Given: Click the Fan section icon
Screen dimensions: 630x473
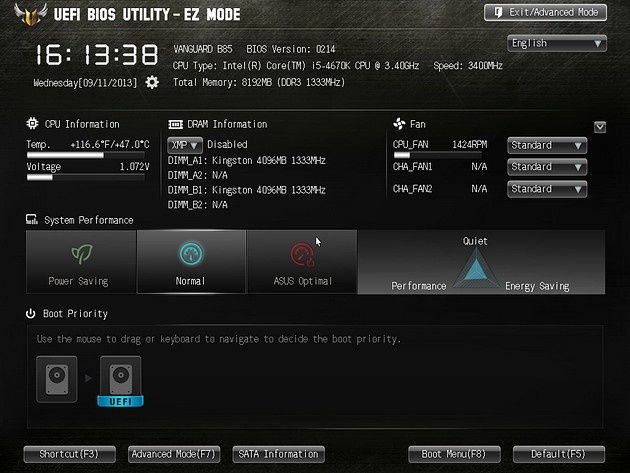Looking at the screenshot, I should (399, 124).
